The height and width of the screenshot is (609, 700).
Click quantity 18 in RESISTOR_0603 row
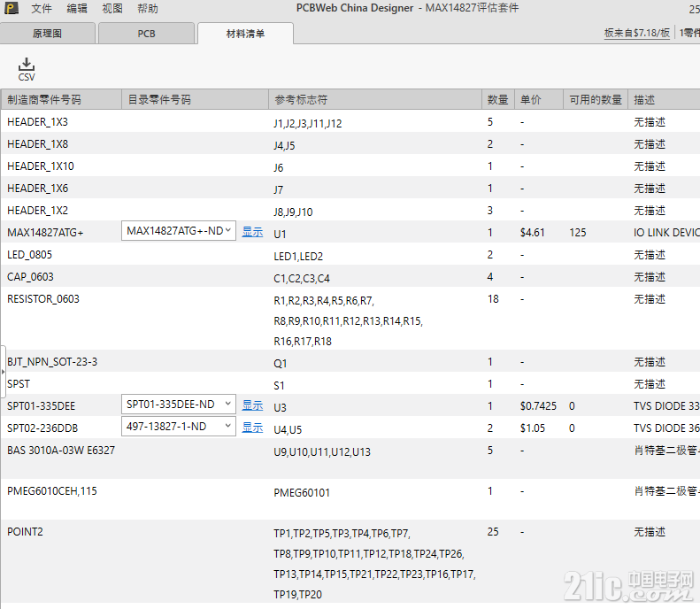493,298
